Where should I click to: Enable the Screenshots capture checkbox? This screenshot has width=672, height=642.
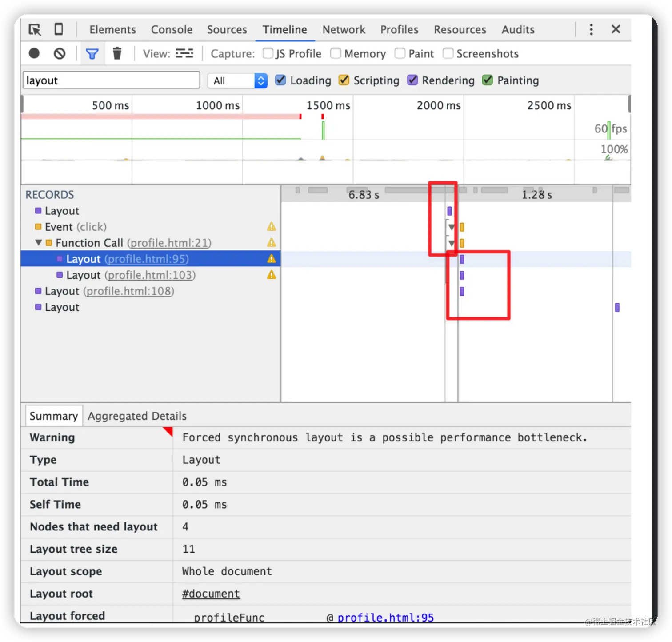(x=448, y=53)
